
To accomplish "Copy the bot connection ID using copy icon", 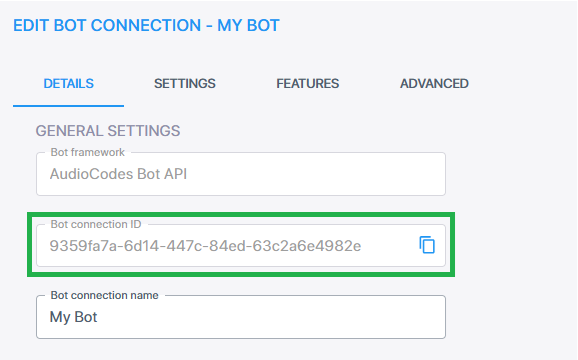I will click(x=427, y=245).
